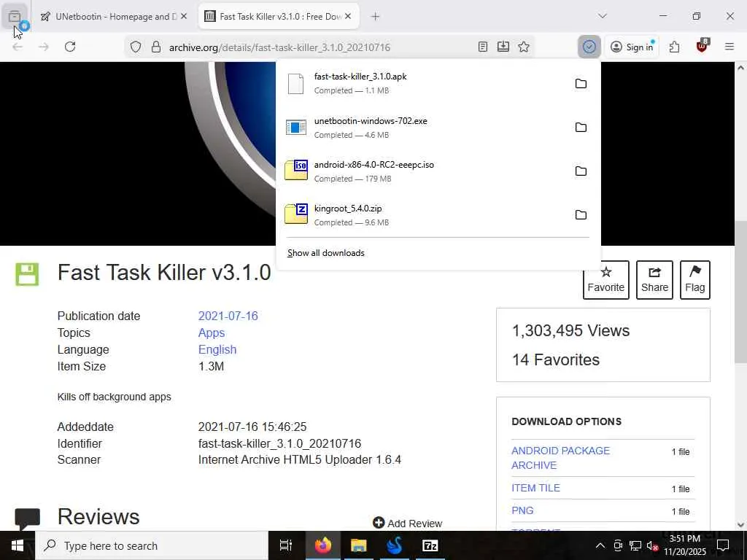Bookmark this page with the star
The width and height of the screenshot is (747, 560).
pos(524,47)
